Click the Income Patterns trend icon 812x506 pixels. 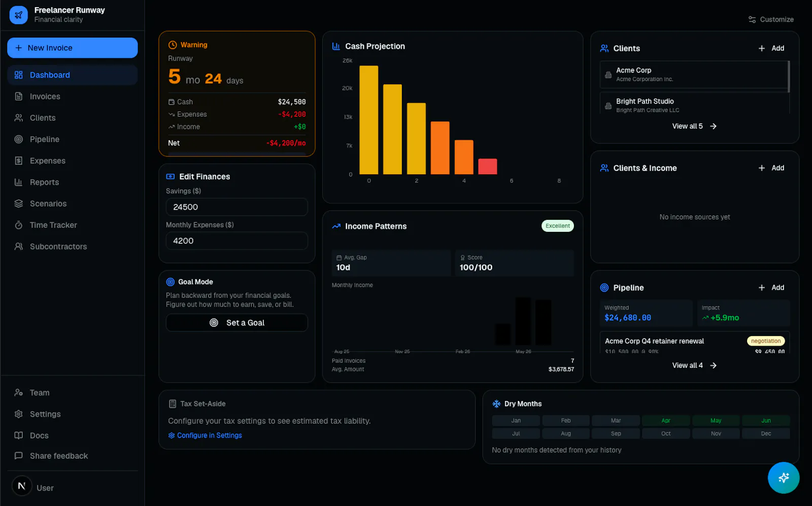pyautogui.click(x=336, y=226)
